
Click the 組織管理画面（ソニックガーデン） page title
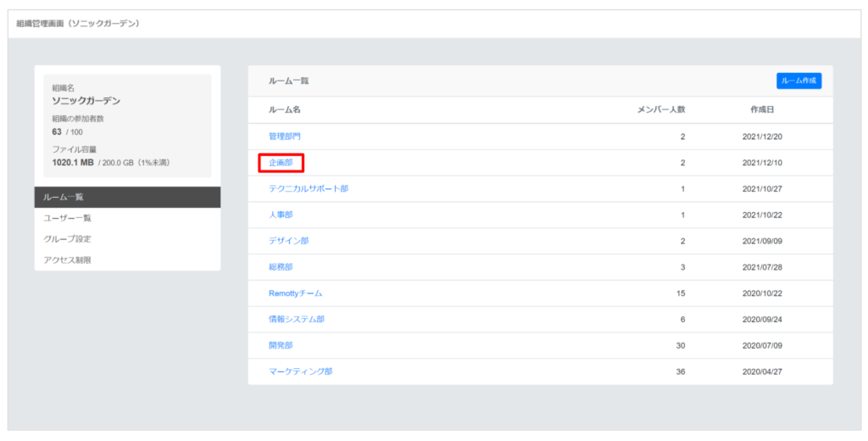coord(77,24)
